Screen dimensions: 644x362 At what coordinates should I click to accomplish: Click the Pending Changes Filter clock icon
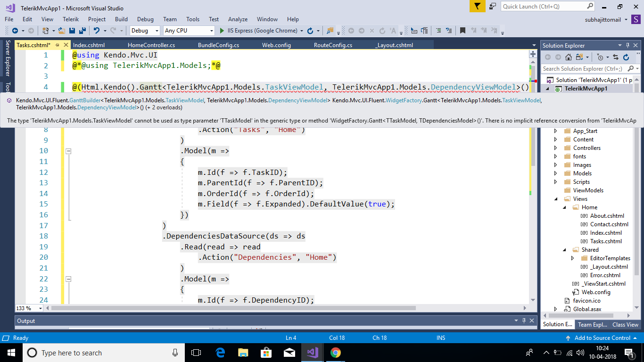point(600,57)
